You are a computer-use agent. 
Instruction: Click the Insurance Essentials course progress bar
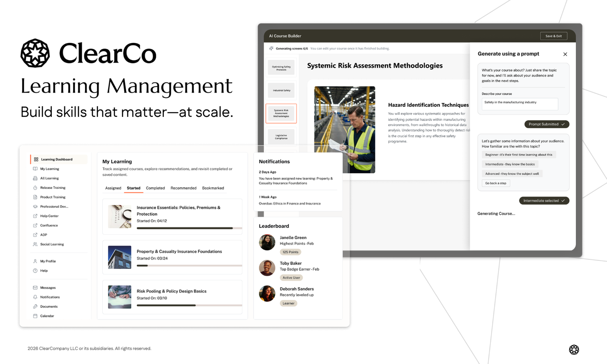tap(189, 229)
